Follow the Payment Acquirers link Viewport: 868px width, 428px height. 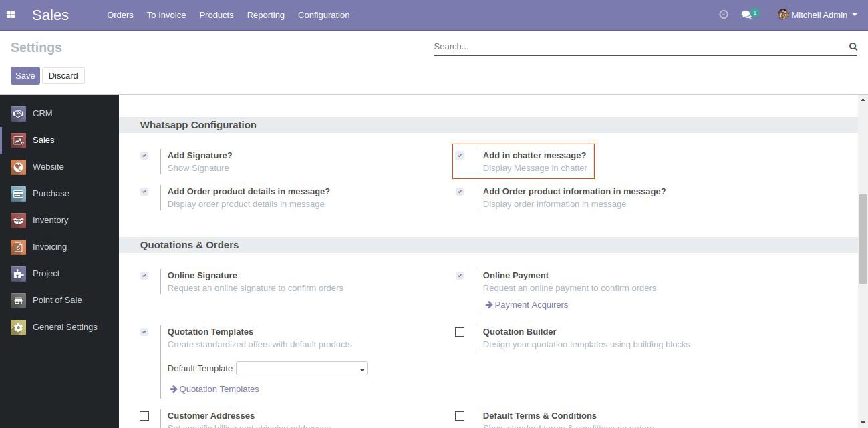(x=531, y=305)
